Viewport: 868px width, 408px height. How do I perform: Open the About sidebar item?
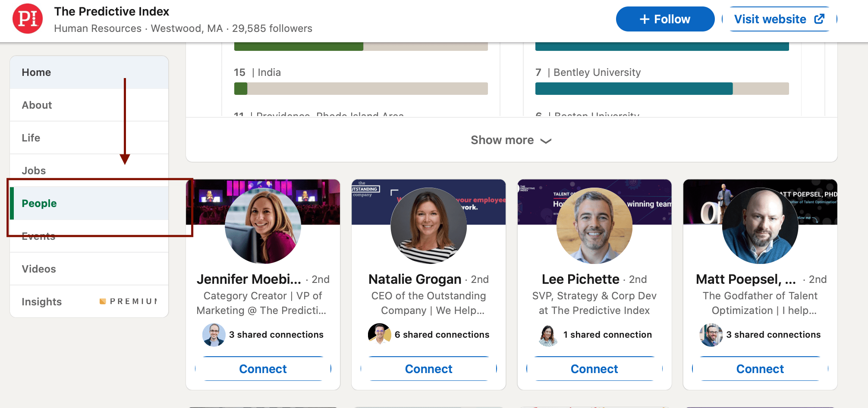tap(89, 105)
